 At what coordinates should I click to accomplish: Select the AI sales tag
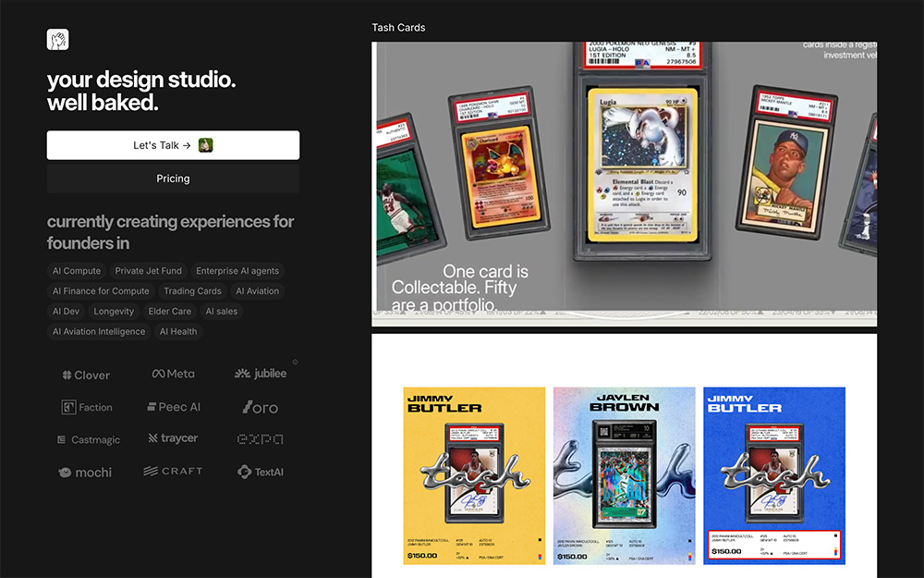coord(222,311)
